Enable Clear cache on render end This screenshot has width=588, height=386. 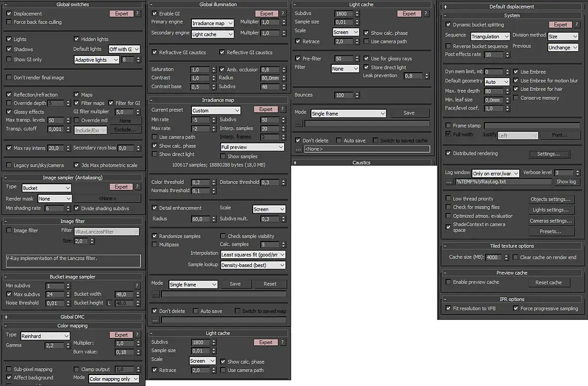516,257
